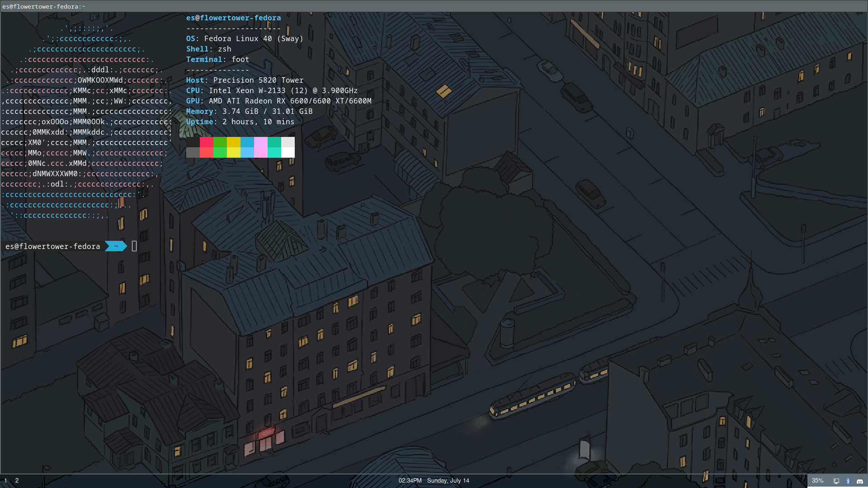Screen dimensions: 868x488
Task: Place cursor at the terminal prompt block
Action: [134, 246]
